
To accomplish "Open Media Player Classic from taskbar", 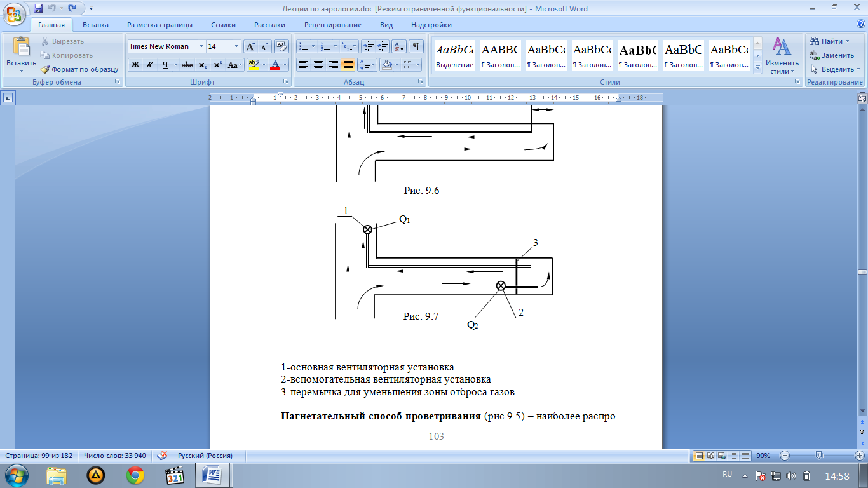I will click(173, 475).
